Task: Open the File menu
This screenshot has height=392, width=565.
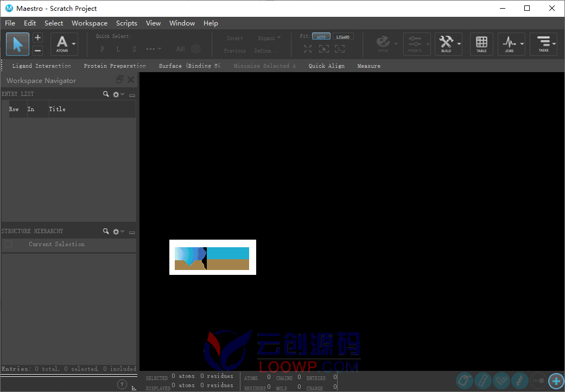Action: coord(10,23)
